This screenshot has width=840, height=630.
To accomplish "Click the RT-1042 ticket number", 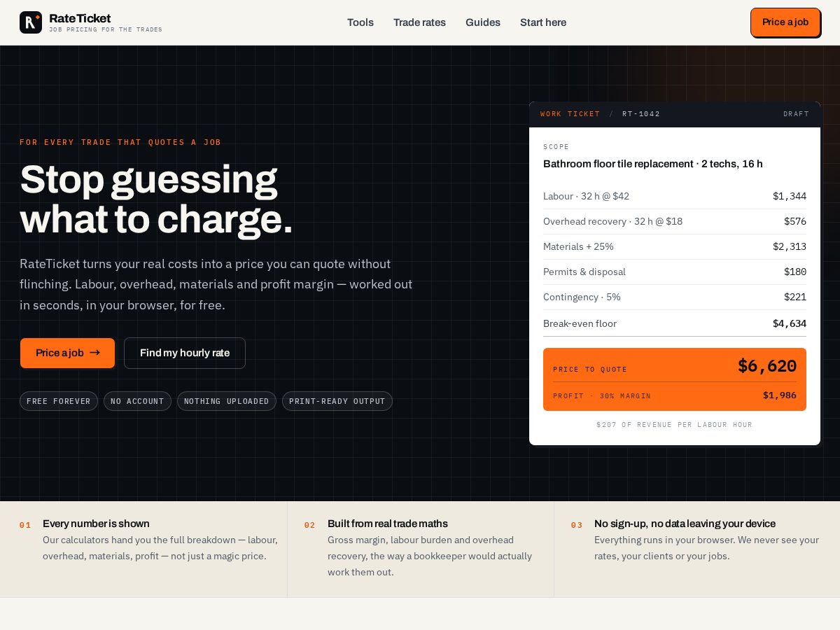I will (x=641, y=114).
